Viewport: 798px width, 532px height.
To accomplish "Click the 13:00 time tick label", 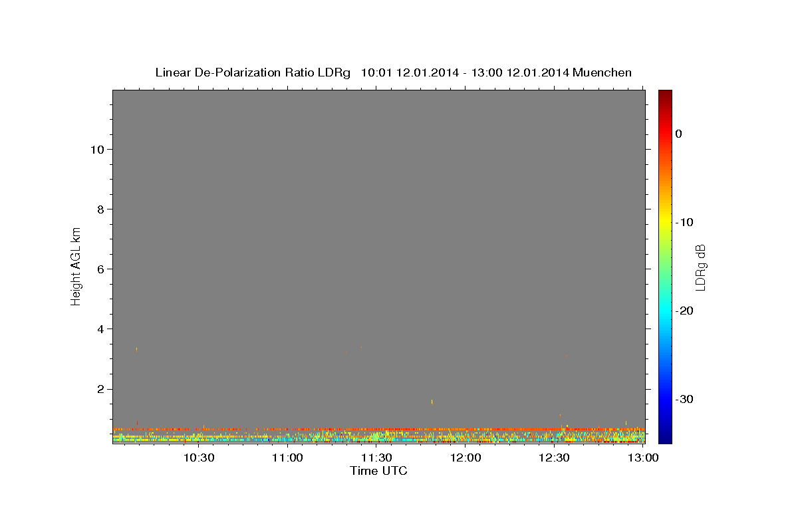I will coord(643,458).
